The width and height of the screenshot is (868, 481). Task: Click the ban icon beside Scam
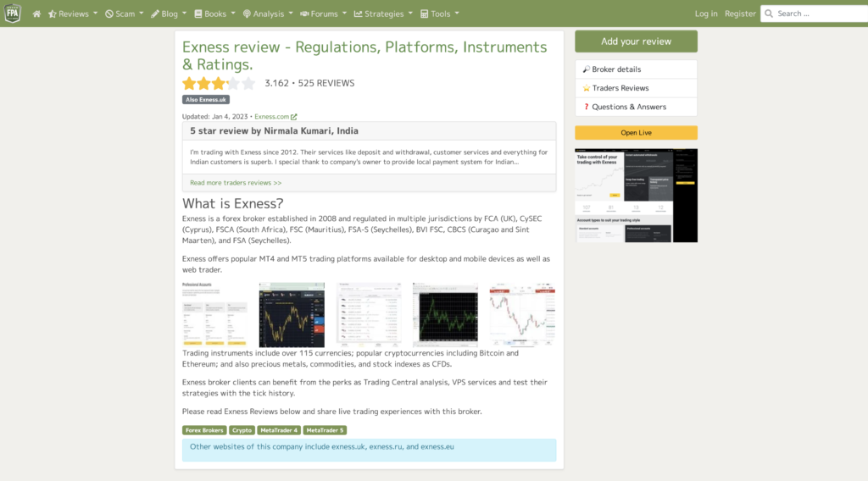click(109, 14)
